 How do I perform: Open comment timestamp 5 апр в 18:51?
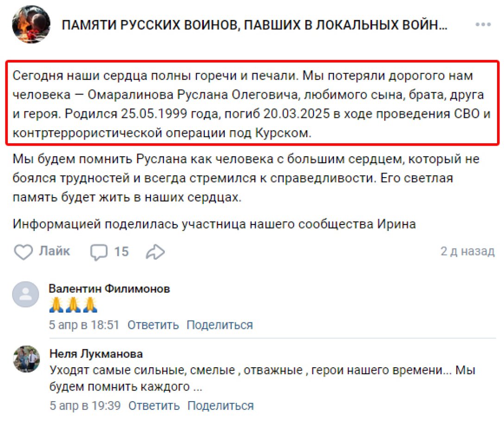coord(84,325)
